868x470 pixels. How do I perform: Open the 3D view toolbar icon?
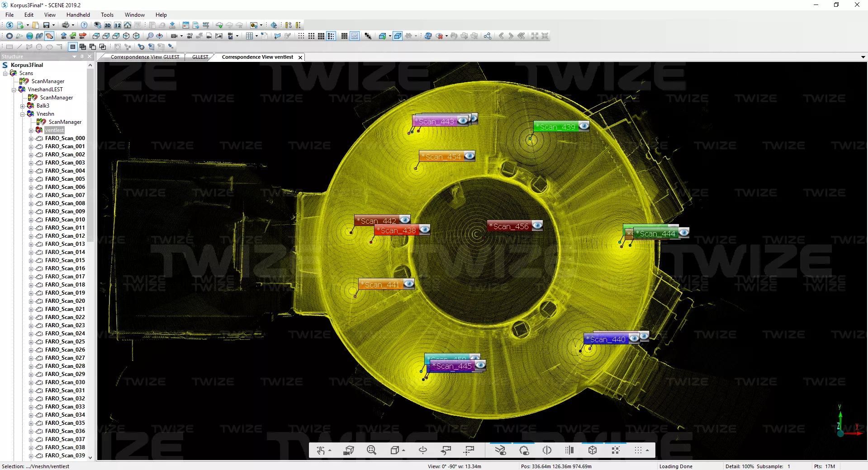108,25
